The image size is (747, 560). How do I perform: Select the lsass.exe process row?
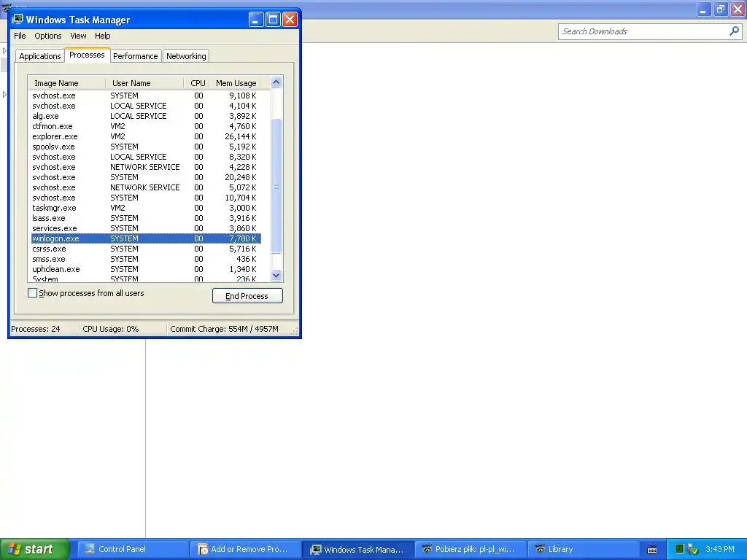tap(146, 218)
